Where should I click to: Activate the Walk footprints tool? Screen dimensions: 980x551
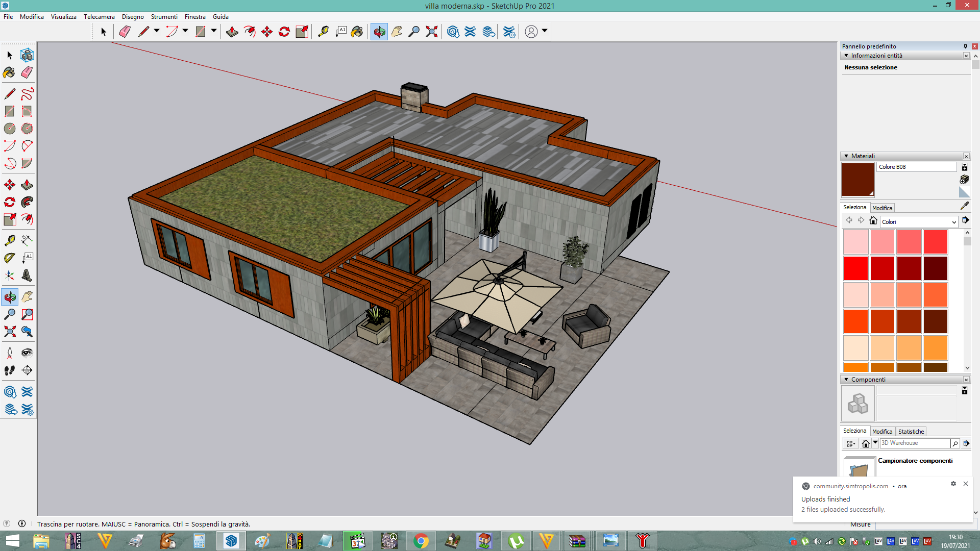10,370
